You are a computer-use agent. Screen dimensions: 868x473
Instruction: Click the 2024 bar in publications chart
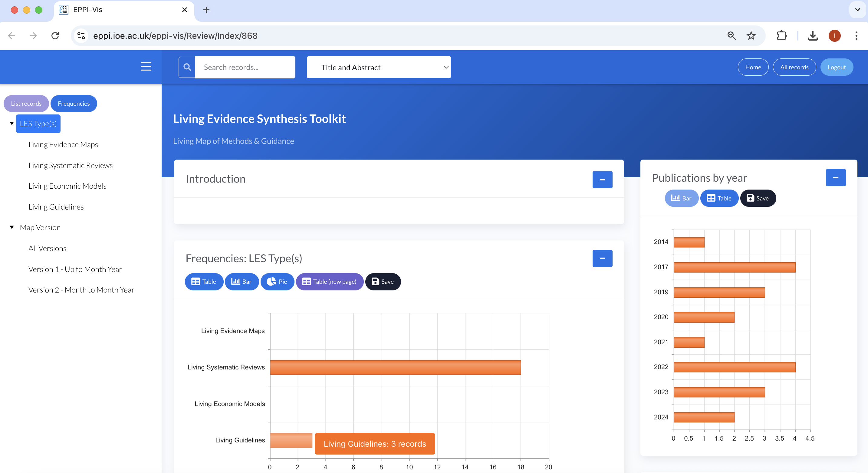(704, 417)
